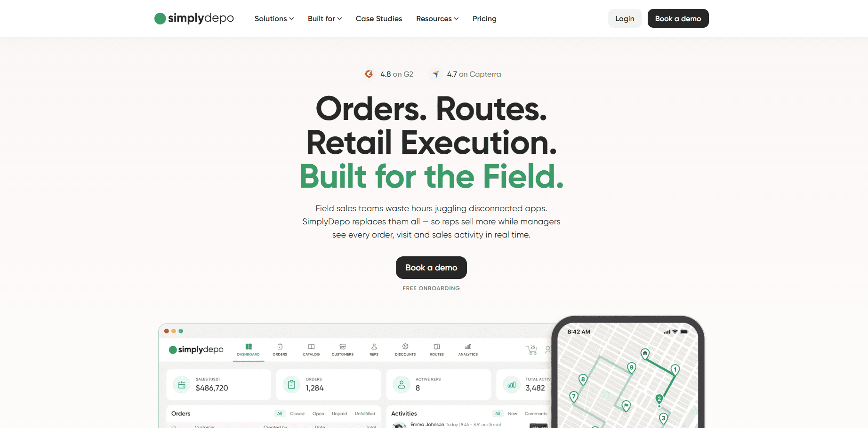The height and width of the screenshot is (428, 868).
Task: Click the 3,482 total activity value
Action: click(x=535, y=388)
